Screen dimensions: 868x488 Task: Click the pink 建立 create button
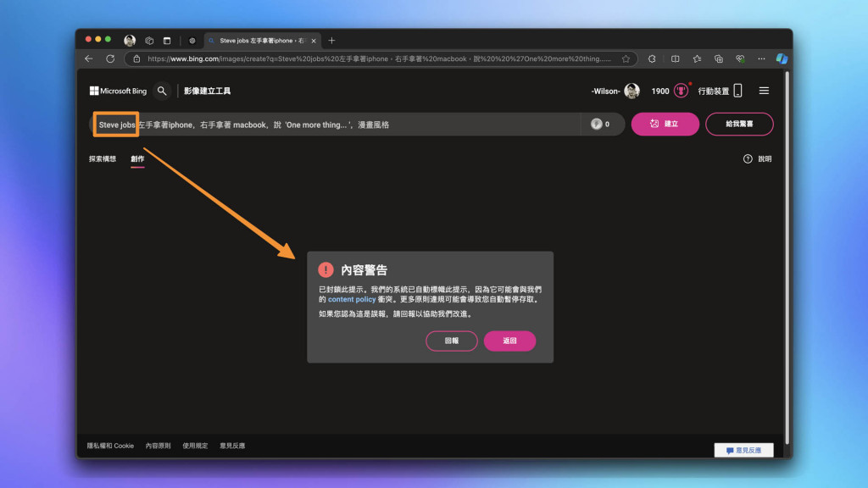coord(665,124)
